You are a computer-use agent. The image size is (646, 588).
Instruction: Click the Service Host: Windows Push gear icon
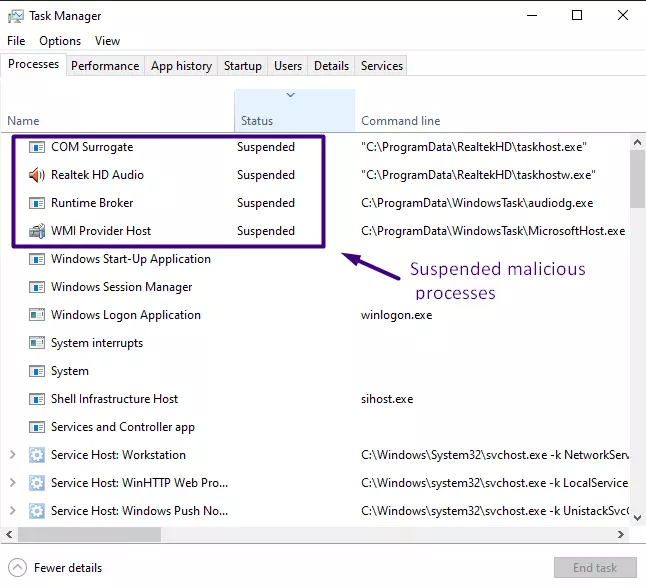pyautogui.click(x=37, y=511)
